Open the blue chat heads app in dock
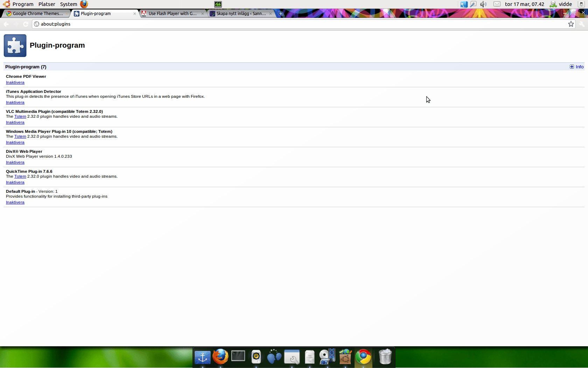This screenshot has width=588, height=368. pyautogui.click(x=274, y=357)
